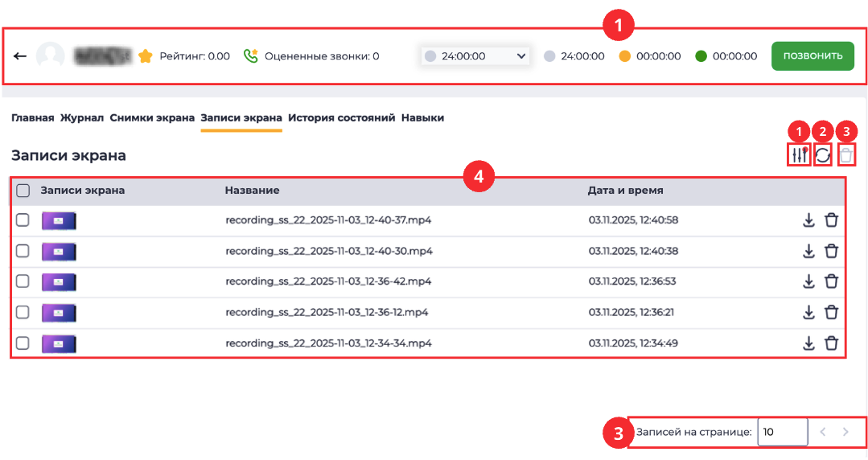Click the Название column header
The width and height of the screenshot is (868, 460).
pyautogui.click(x=252, y=191)
